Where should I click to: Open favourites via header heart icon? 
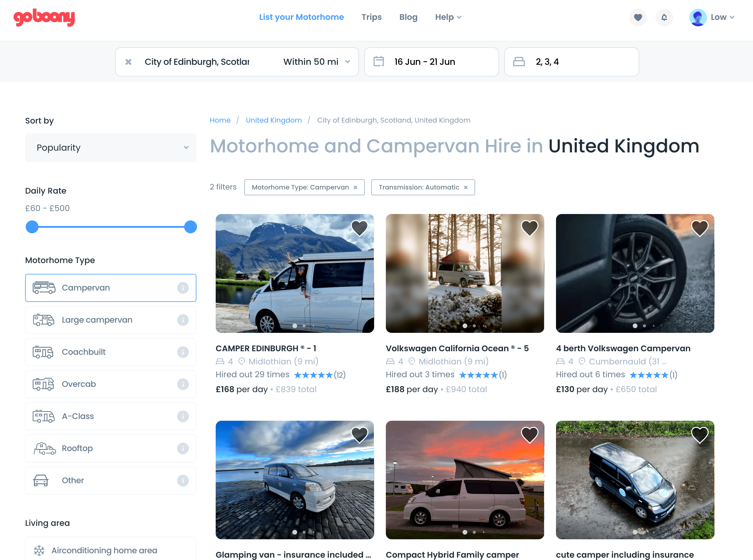coord(638,17)
